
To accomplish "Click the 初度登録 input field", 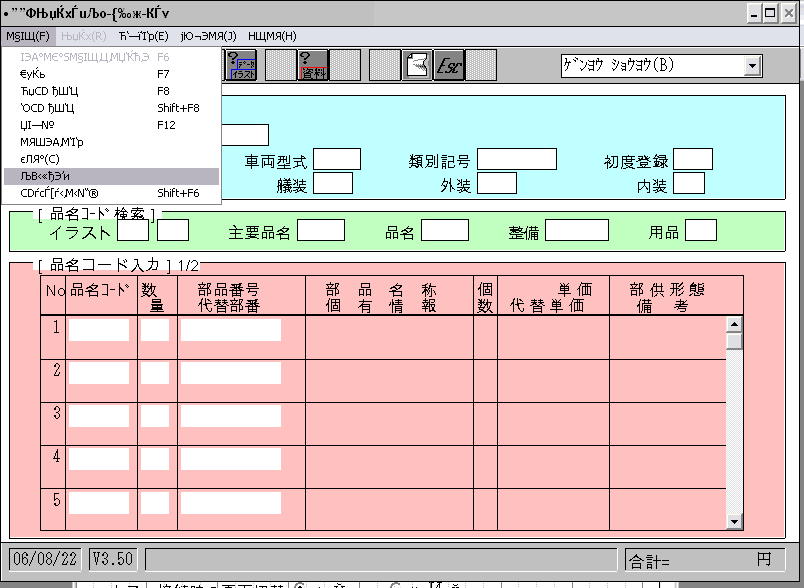I will tap(693, 160).
